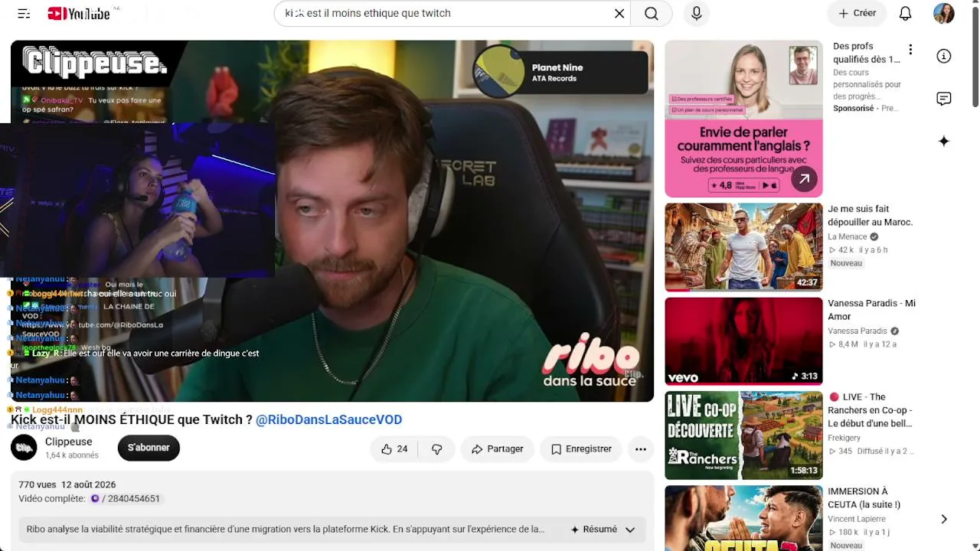
Task: Open the sponsored English course ad thumbnail
Action: coord(743,119)
